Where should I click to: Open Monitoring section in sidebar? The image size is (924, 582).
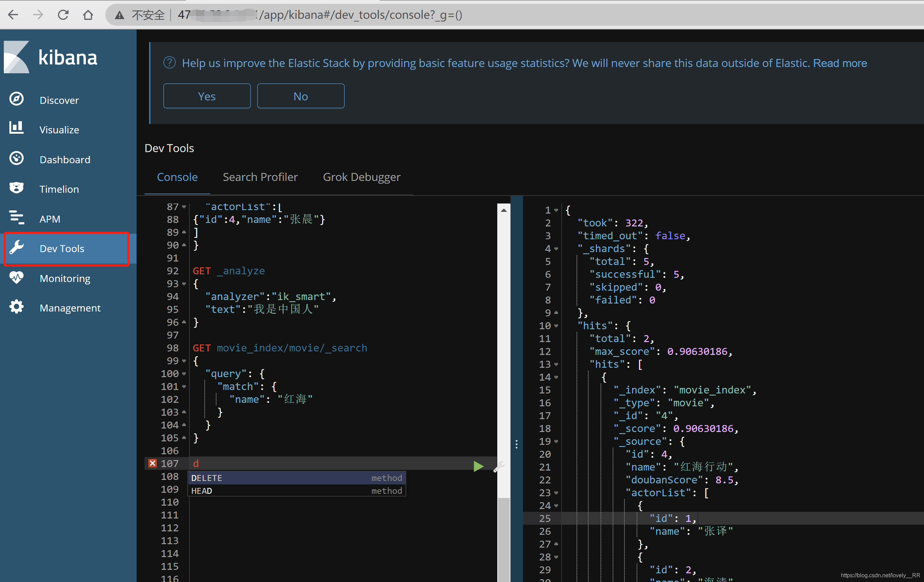click(65, 278)
